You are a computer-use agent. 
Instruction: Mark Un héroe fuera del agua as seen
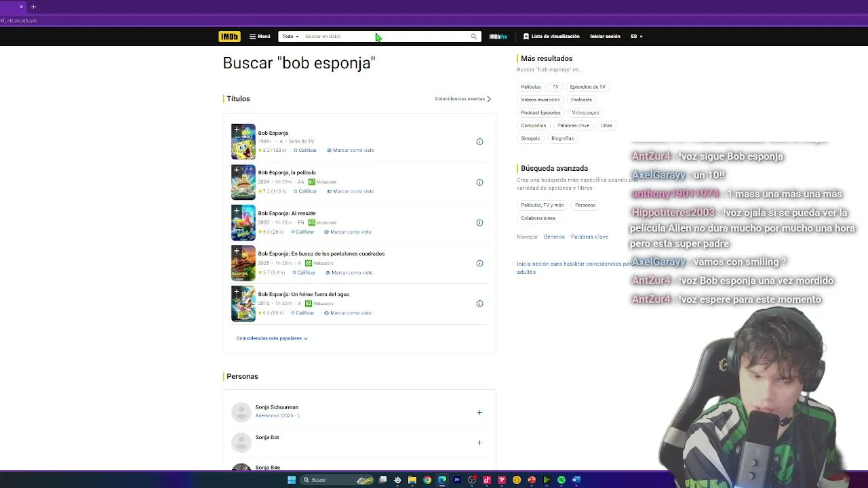coord(348,313)
